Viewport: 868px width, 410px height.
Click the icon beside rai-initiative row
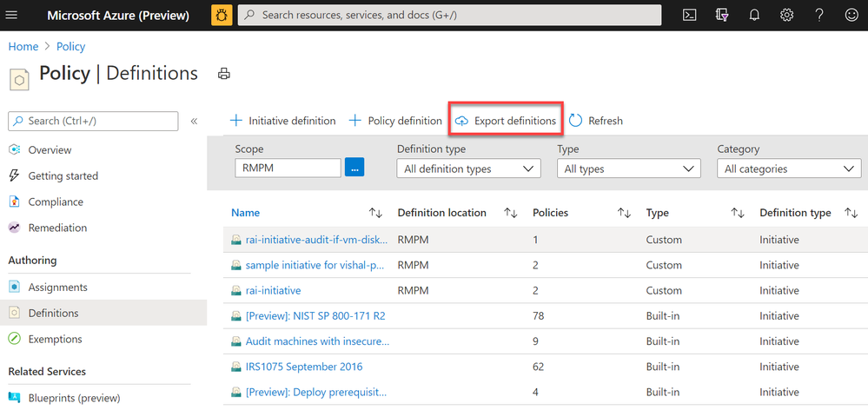tap(236, 290)
